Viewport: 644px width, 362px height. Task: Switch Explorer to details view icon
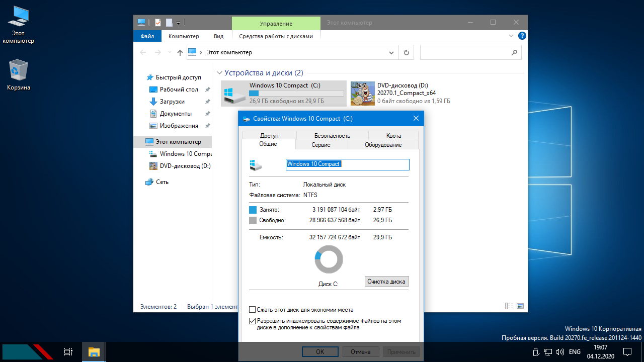click(509, 306)
